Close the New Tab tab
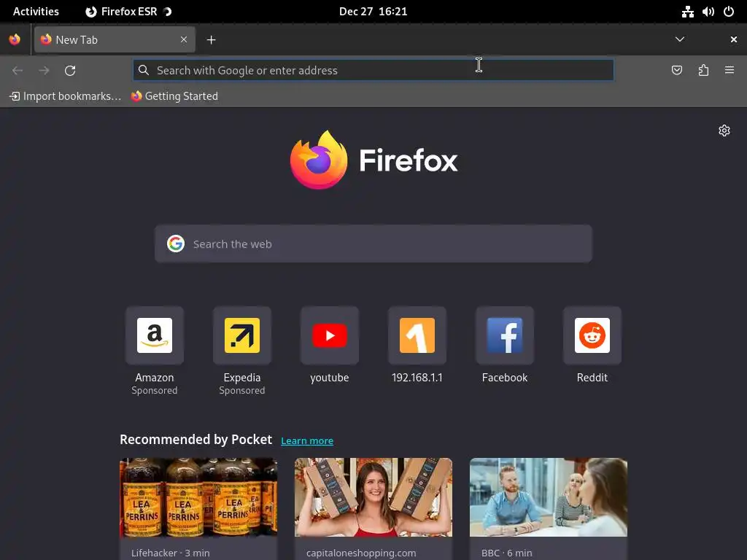747x560 pixels. tap(184, 39)
